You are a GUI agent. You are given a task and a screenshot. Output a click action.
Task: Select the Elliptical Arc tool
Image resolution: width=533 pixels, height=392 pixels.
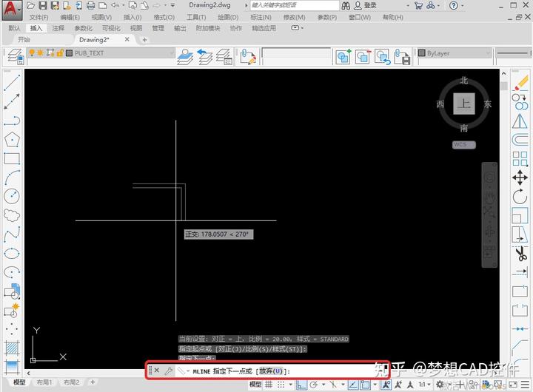tap(12, 271)
